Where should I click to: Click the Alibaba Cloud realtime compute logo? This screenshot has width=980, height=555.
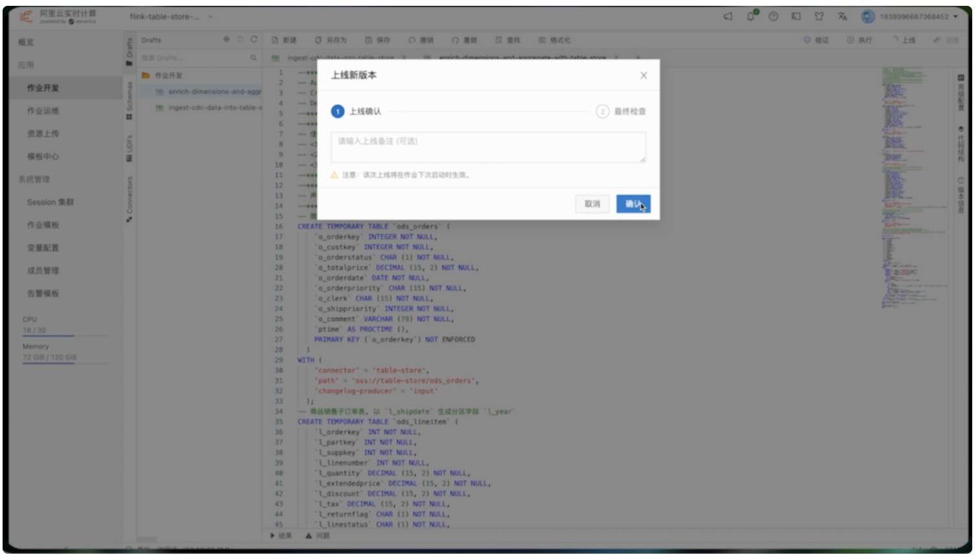tap(57, 16)
